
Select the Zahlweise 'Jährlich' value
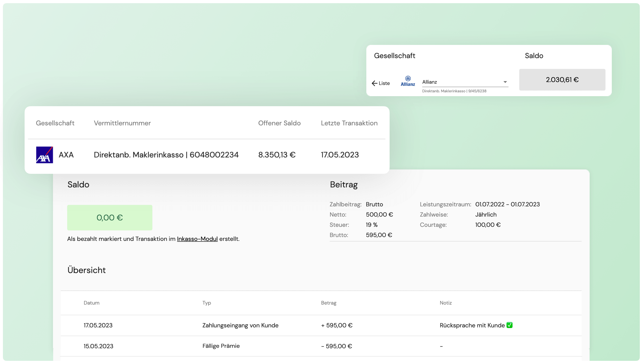coord(486,215)
